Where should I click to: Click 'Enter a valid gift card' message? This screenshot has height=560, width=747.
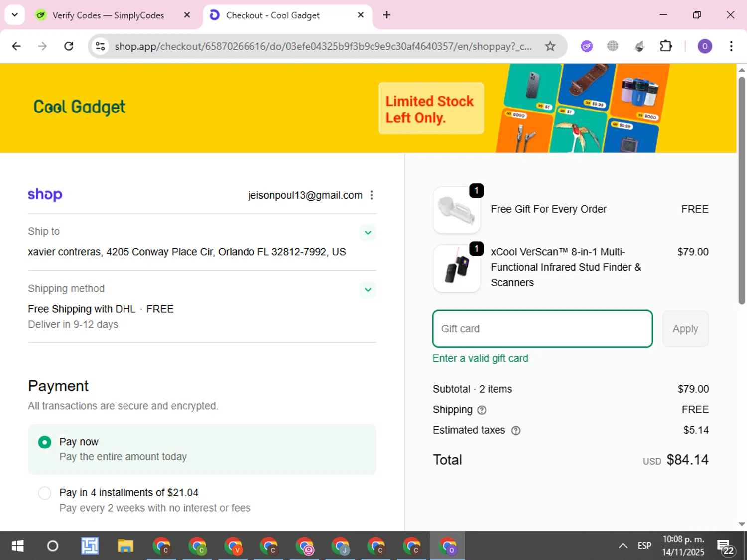click(x=481, y=358)
